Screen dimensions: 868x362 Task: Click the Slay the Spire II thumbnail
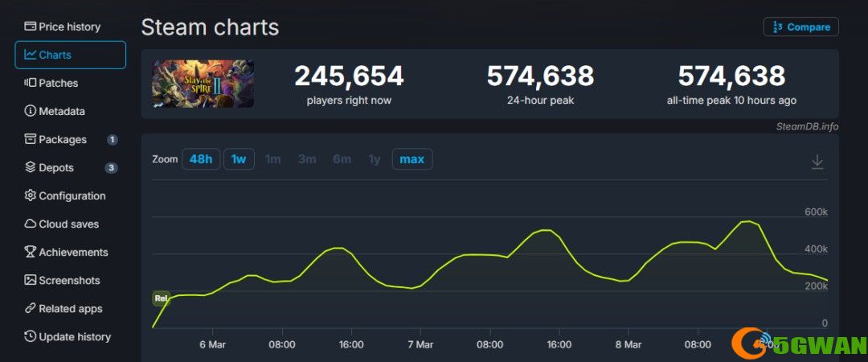pyautogui.click(x=203, y=84)
